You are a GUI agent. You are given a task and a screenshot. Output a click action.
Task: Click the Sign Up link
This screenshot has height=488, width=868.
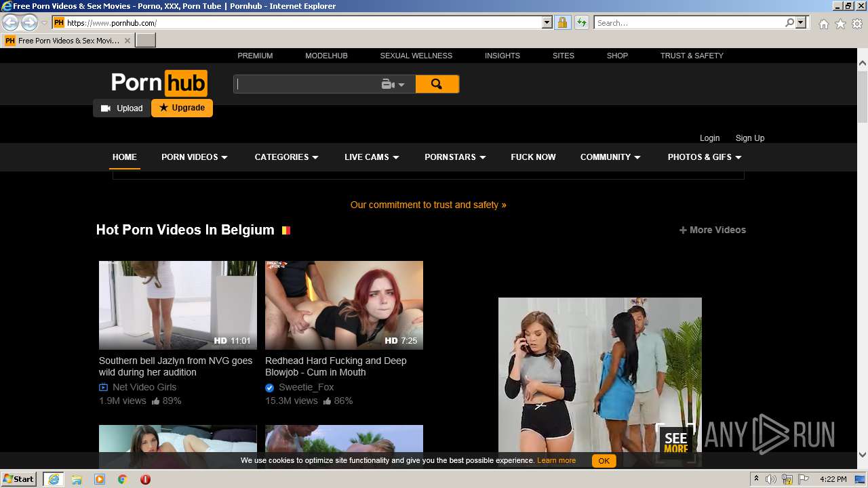(750, 138)
